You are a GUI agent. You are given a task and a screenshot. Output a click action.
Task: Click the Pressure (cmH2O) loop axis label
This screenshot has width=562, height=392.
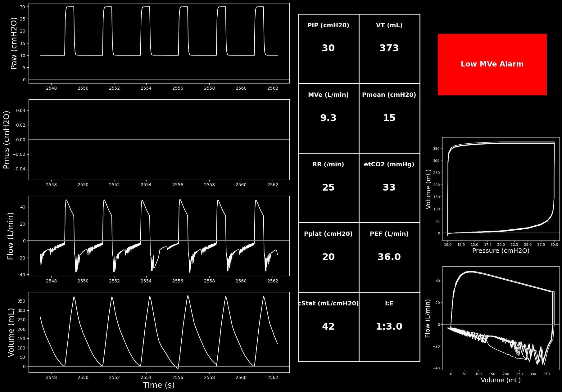pyautogui.click(x=501, y=251)
